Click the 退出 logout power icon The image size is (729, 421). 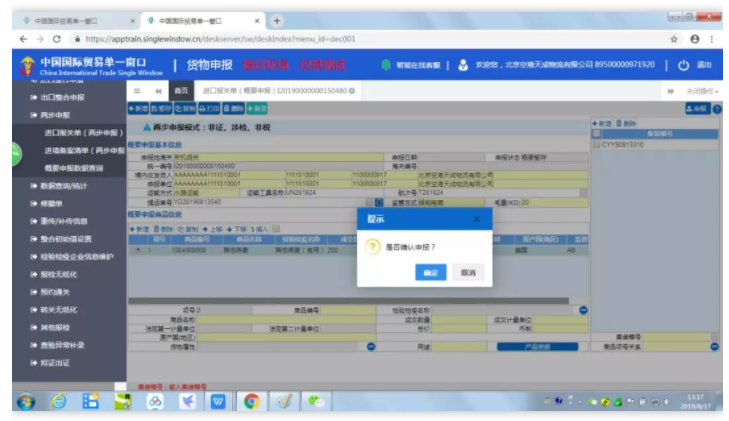(x=684, y=65)
